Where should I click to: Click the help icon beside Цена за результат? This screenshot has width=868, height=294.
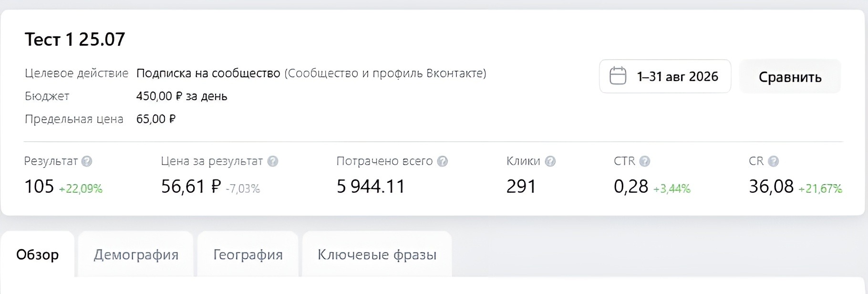[x=273, y=161]
